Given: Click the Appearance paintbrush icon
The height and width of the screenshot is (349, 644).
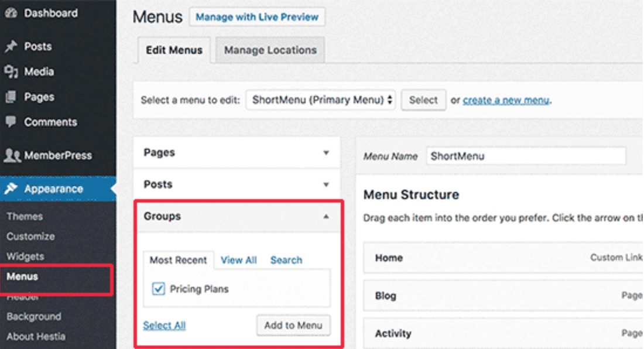Looking at the screenshot, I should (11, 189).
